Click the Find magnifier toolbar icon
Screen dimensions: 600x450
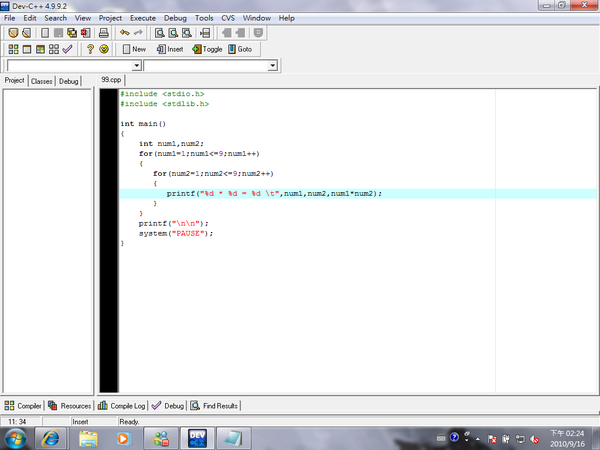pos(160,33)
